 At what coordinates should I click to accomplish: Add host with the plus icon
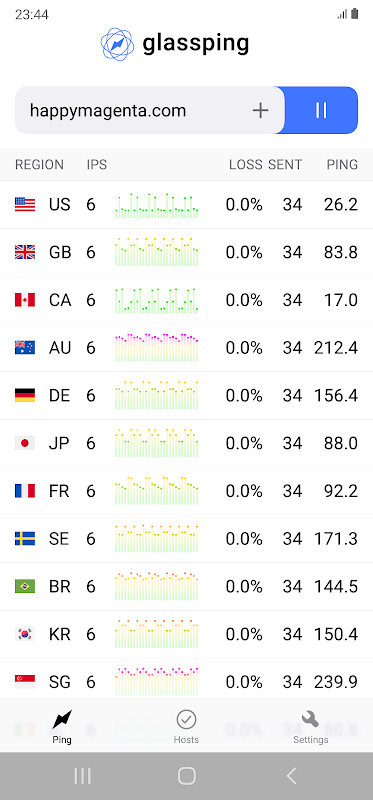pyautogui.click(x=260, y=110)
